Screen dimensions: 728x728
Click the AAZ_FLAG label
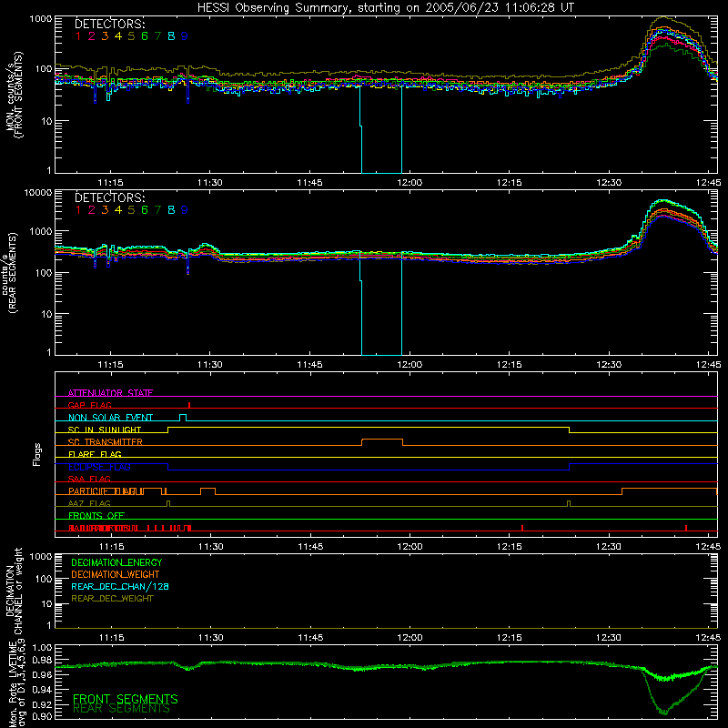point(89,503)
